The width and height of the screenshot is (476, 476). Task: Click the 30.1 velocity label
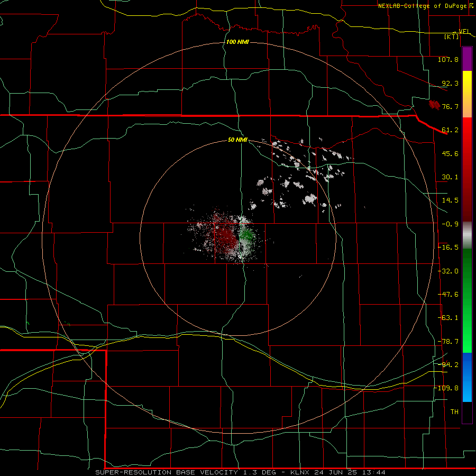pos(450,177)
